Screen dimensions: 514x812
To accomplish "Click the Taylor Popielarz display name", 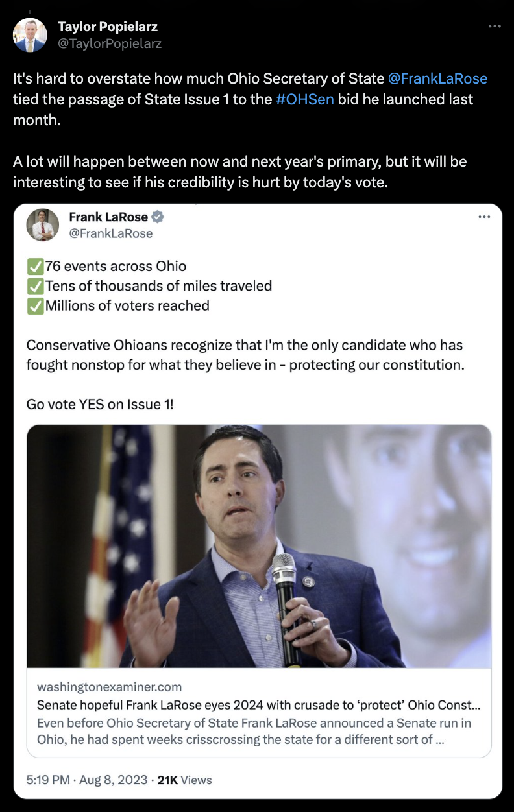I will (108, 27).
